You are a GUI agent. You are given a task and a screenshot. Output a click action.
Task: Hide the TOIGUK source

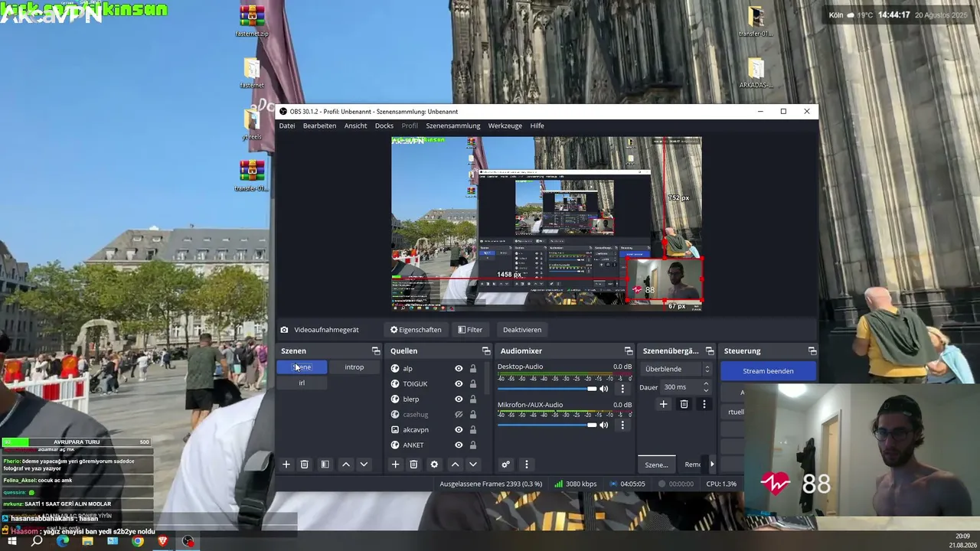(x=459, y=383)
